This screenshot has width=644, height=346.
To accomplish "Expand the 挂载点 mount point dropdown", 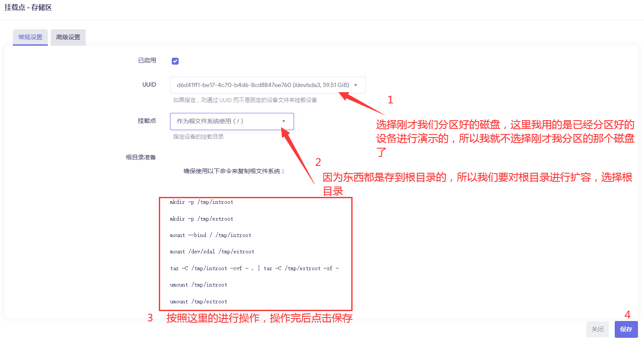I will [x=232, y=122].
